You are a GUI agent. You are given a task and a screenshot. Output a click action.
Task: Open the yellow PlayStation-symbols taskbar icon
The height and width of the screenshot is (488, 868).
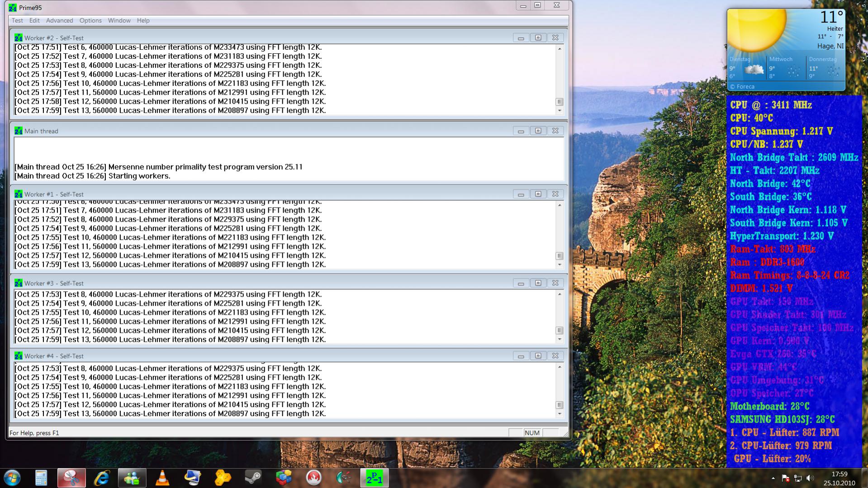[223, 478]
